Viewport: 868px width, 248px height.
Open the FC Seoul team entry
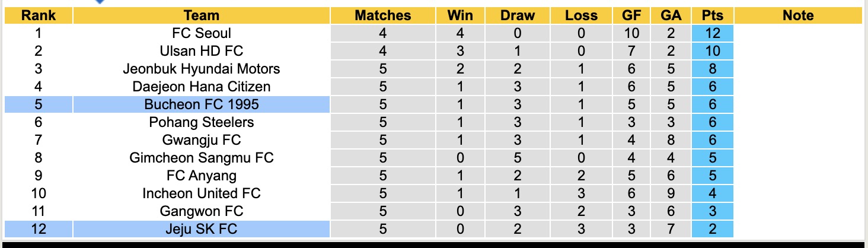(x=202, y=33)
